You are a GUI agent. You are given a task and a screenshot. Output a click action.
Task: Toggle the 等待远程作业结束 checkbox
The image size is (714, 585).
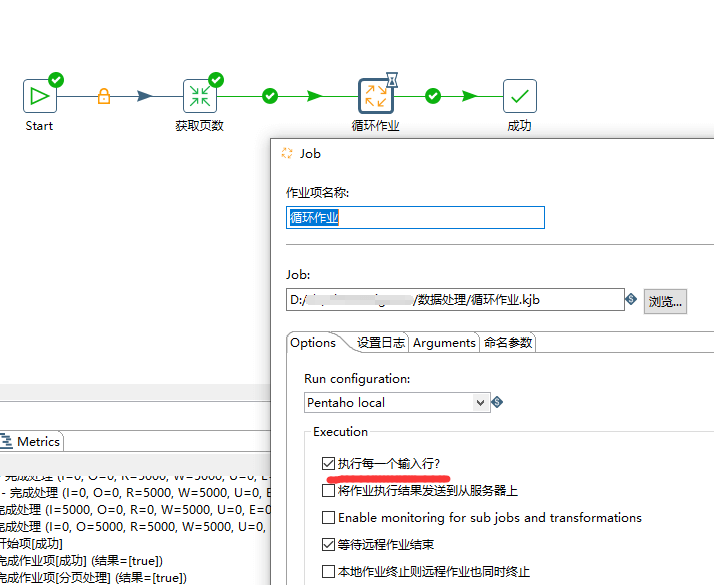click(329, 545)
